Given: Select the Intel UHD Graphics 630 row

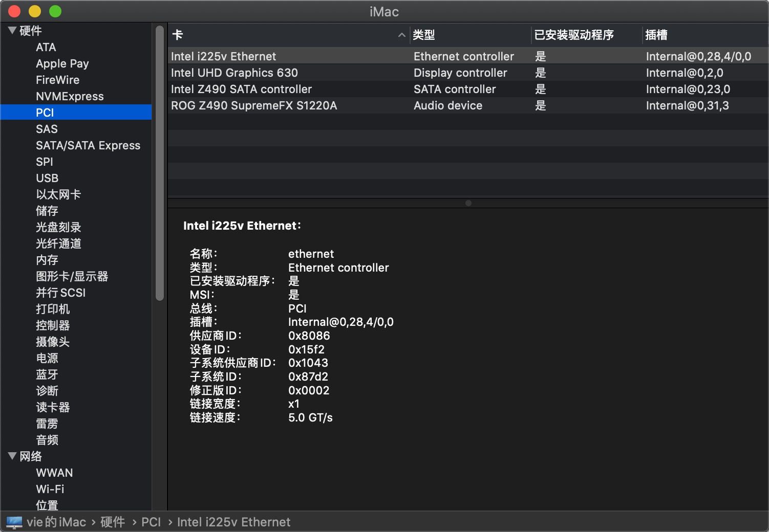Looking at the screenshot, I should (x=468, y=73).
